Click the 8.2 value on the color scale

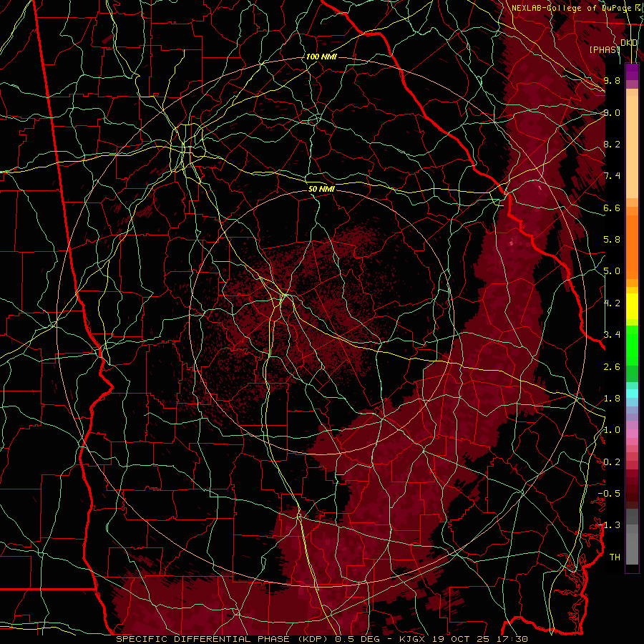click(612, 144)
